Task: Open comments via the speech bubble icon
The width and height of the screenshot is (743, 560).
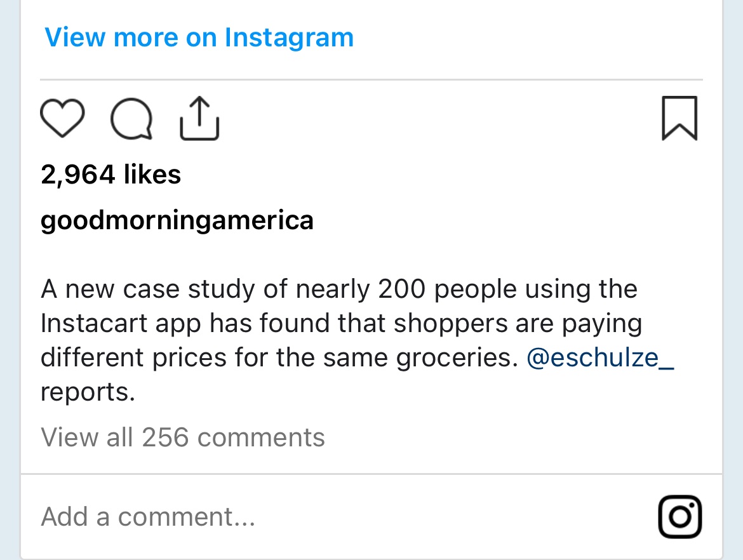Action: click(131, 119)
